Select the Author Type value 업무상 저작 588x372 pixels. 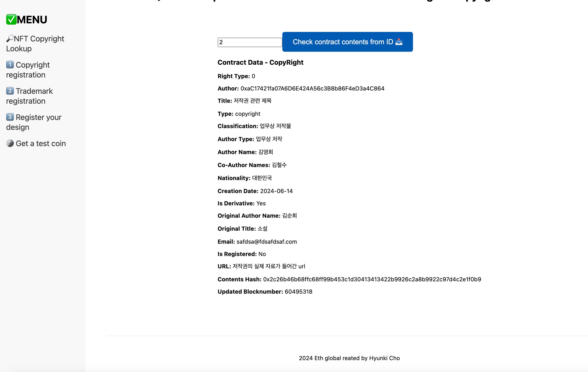(x=269, y=139)
